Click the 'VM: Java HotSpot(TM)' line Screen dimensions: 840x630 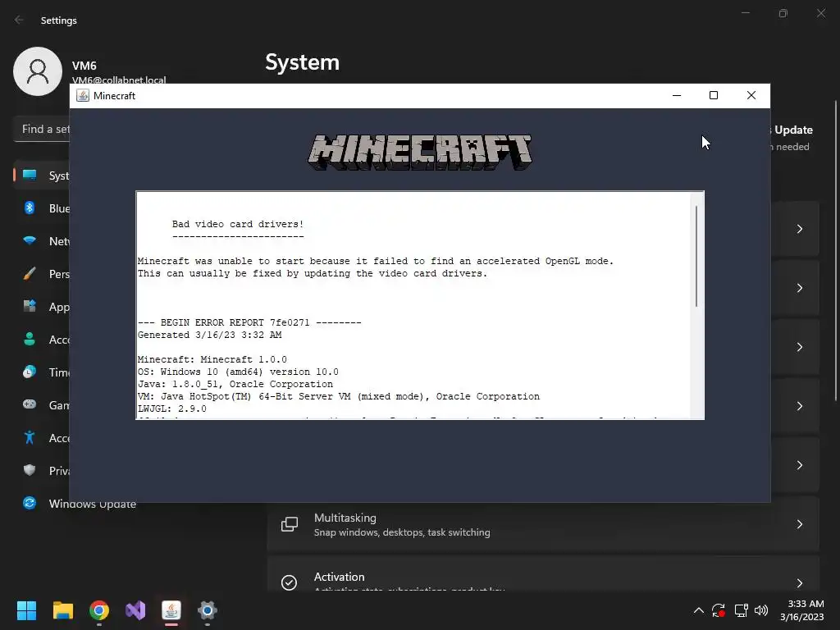(339, 396)
